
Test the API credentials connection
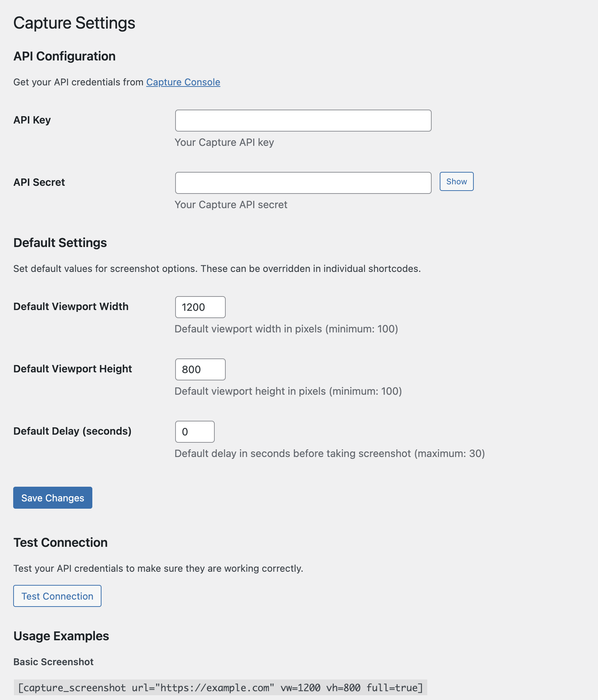click(x=57, y=596)
